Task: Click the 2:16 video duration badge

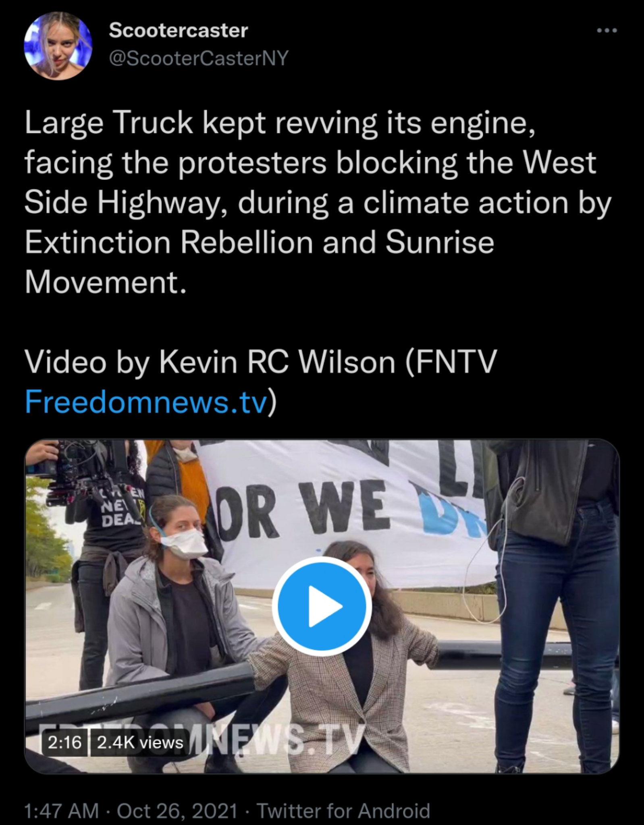Action: (65, 742)
